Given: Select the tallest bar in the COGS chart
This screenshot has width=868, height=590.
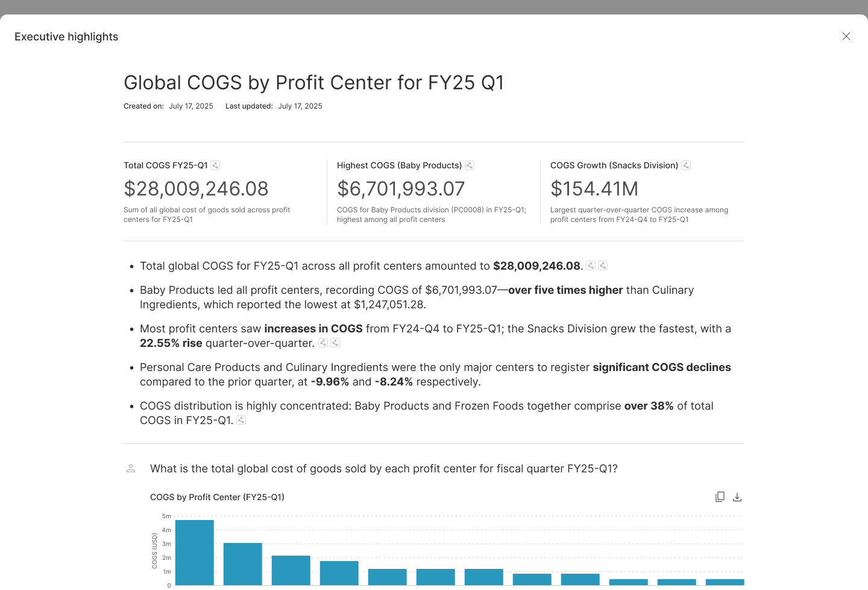Looking at the screenshot, I should 194,553.
